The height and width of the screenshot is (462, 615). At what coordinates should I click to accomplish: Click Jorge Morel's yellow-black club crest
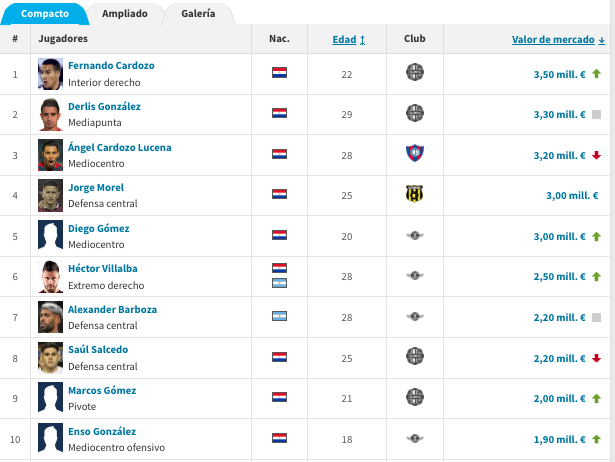point(414,195)
